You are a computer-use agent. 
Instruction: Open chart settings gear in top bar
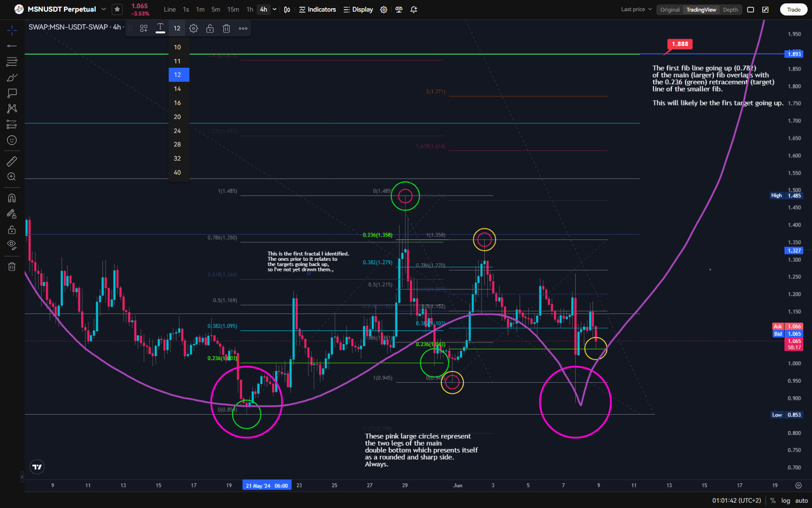(x=384, y=9)
